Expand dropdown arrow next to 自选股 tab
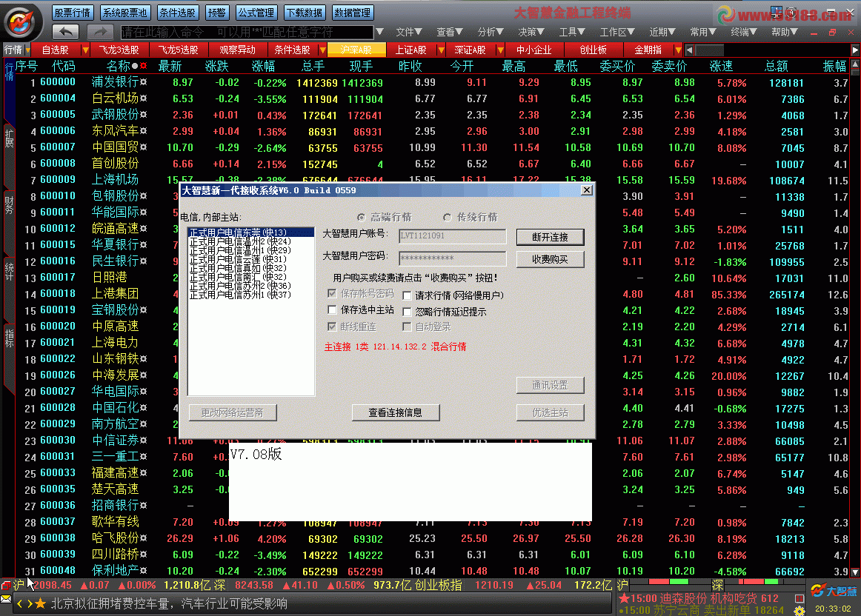 (85, 50)
